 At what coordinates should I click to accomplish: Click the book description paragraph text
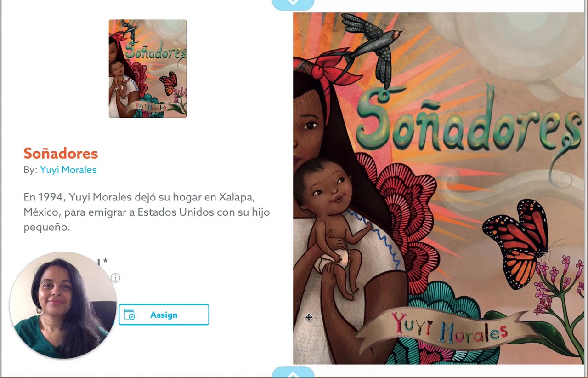[x=147, y=212]
